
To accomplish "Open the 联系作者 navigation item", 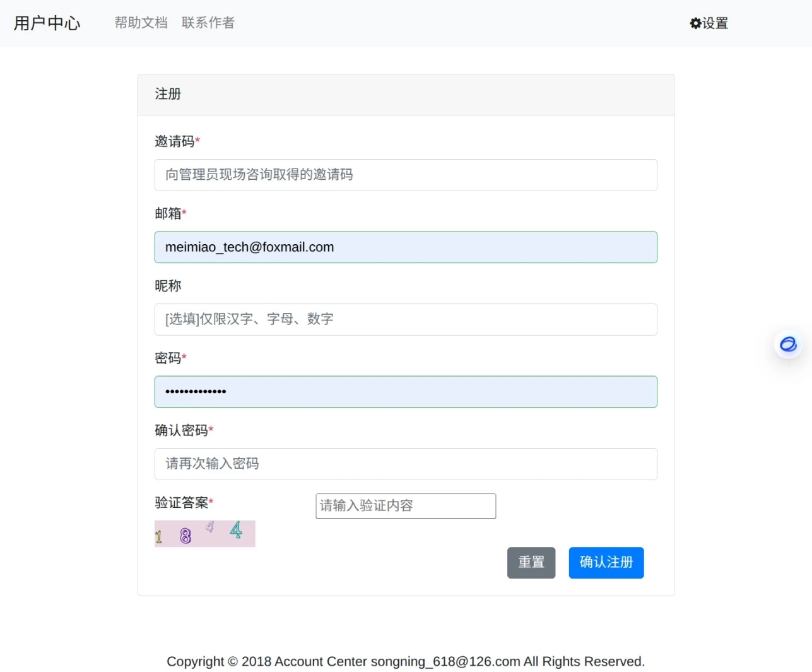I will pos(208,23).
